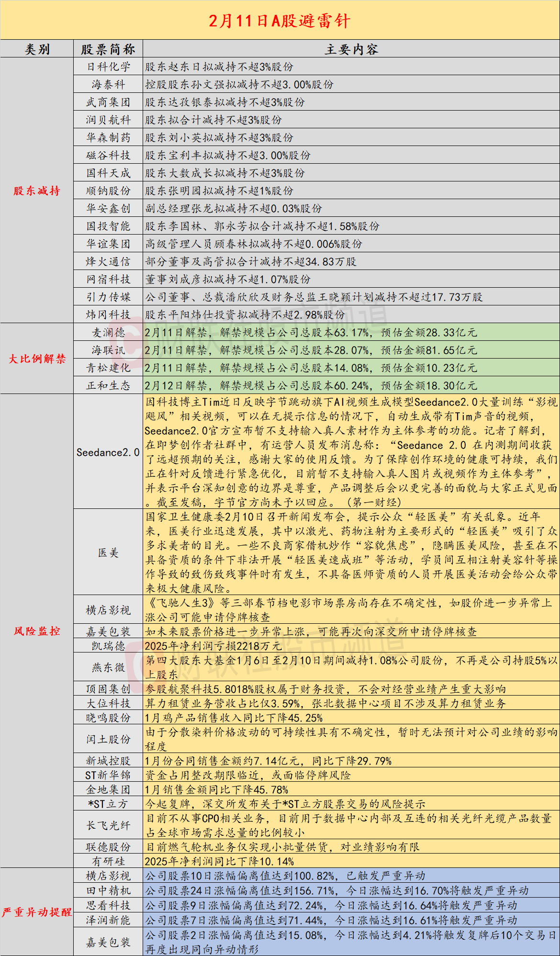Select the "正和生态" unlock details cell
This screenshot has height=956, width=560.
coord(311,386)
